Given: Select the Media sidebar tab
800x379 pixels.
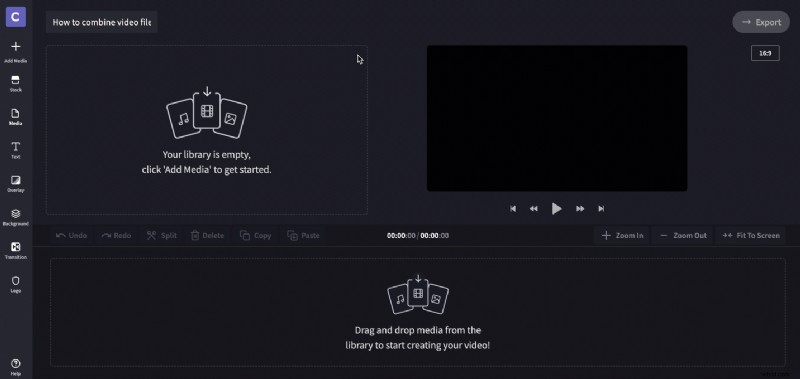Looking at the screenshot, I should coord(16,117).
